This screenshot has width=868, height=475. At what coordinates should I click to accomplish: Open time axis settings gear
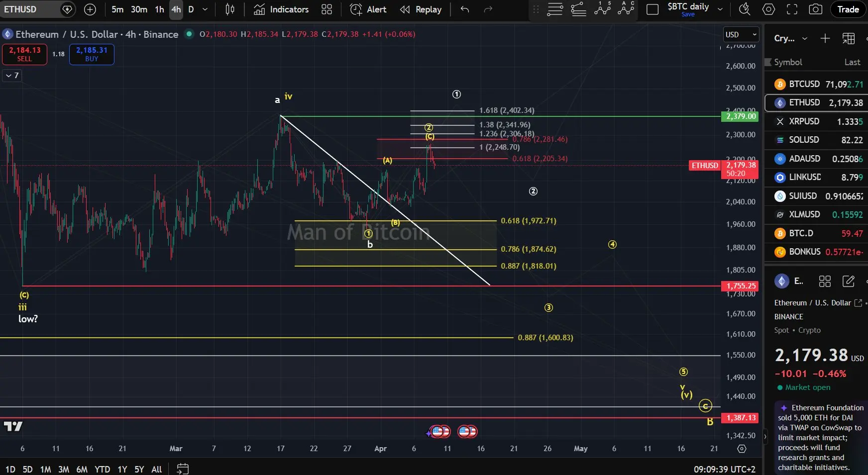[742, 449]
